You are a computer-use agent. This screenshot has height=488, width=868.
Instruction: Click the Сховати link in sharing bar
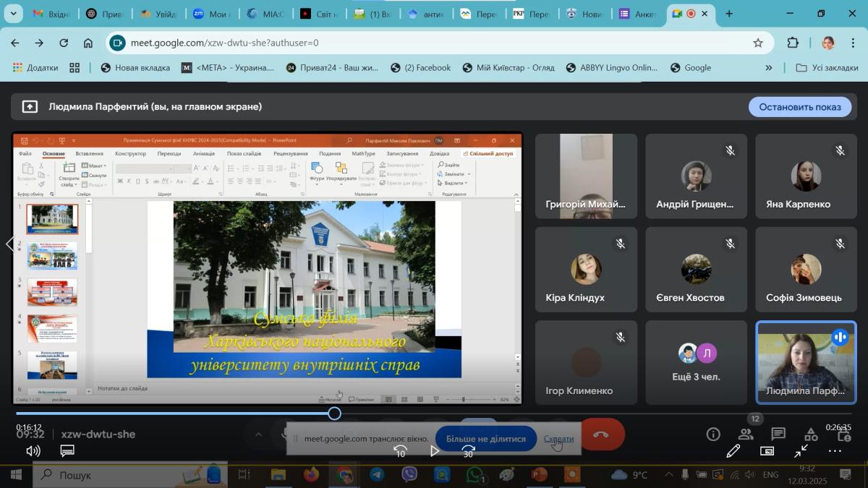coord(558,439)
